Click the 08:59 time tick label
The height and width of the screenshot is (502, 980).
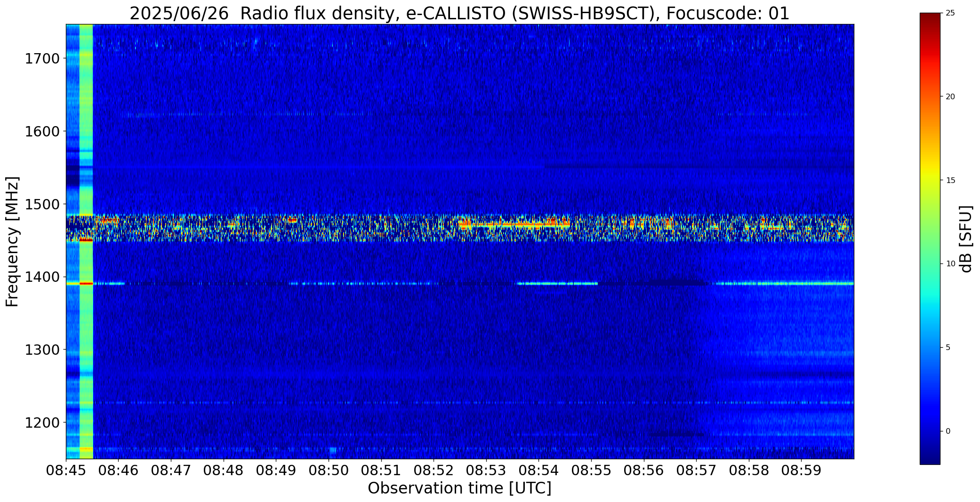tap(801, 470)
